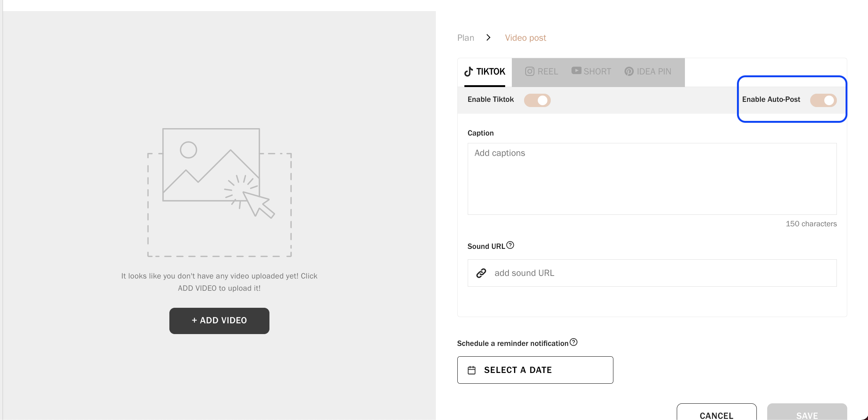Go back to Plan breadcrumb link
The height and width of the screenshot is (420, 868).
tap(466, 38)
